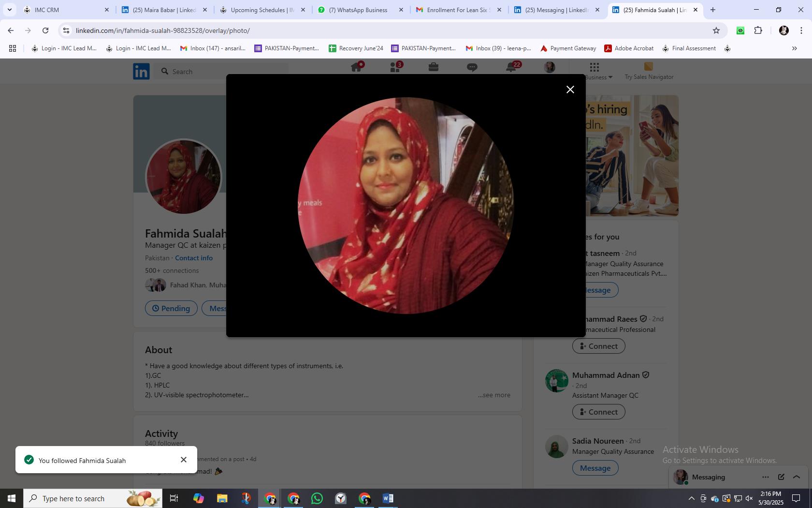
Task: Open Sadia Noureen's profile name link
Action: pos(598,441)
